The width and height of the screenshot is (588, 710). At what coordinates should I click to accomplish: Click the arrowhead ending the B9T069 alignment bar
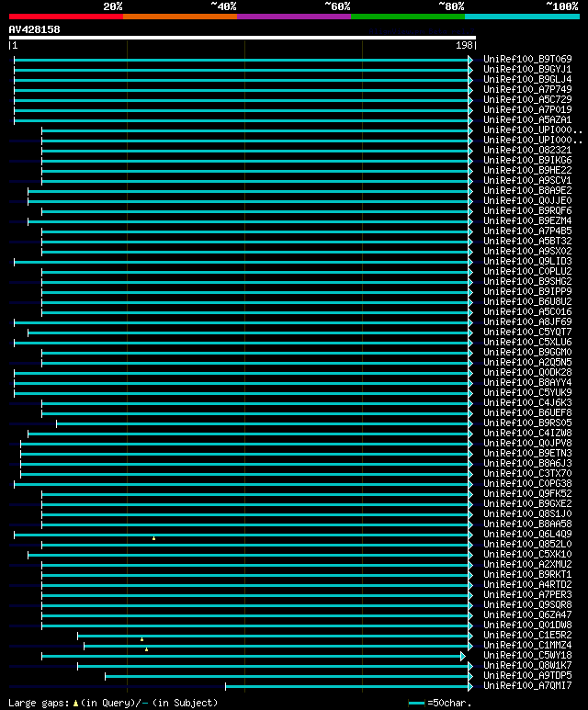click(x=470, y=60)
